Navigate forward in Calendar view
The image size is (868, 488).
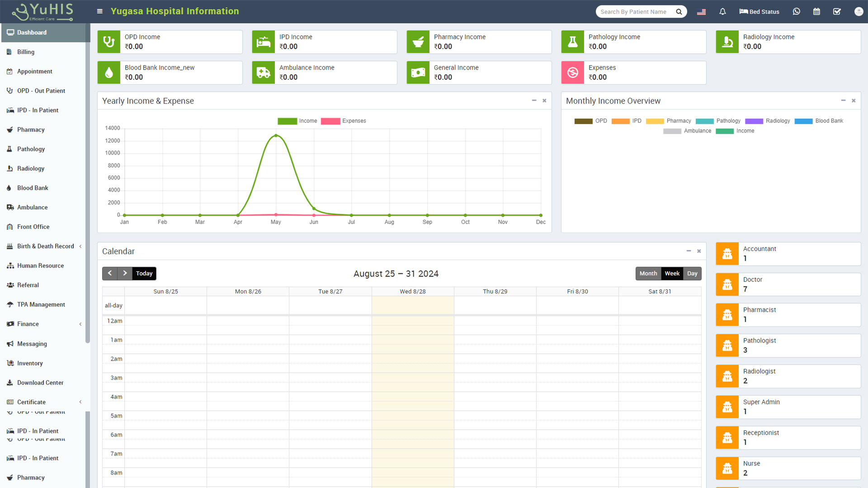pos(125,273)
